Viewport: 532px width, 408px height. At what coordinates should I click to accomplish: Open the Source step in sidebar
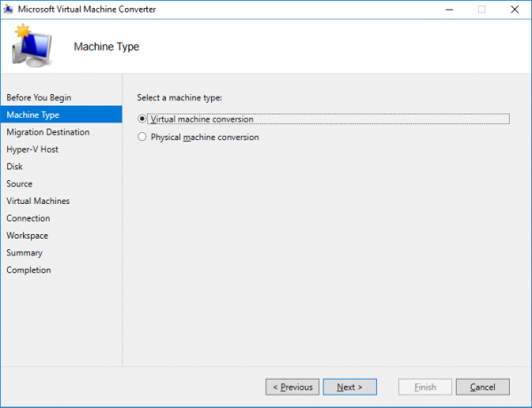point(20,184)
